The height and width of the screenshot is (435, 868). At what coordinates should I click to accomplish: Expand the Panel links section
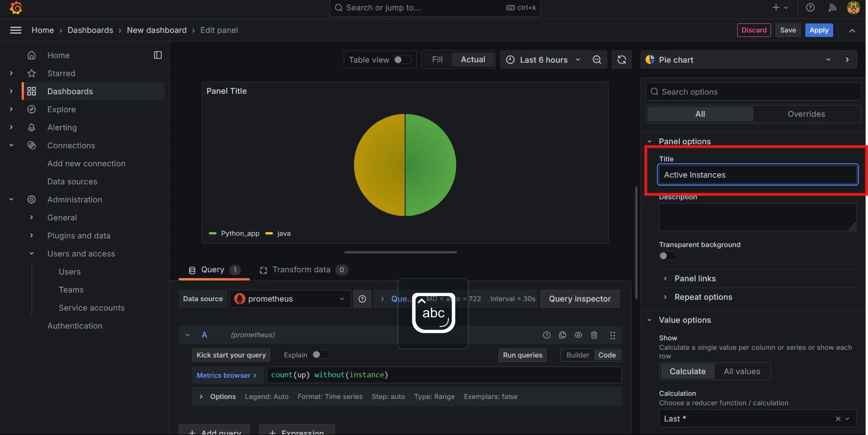[x=695, y=279]
